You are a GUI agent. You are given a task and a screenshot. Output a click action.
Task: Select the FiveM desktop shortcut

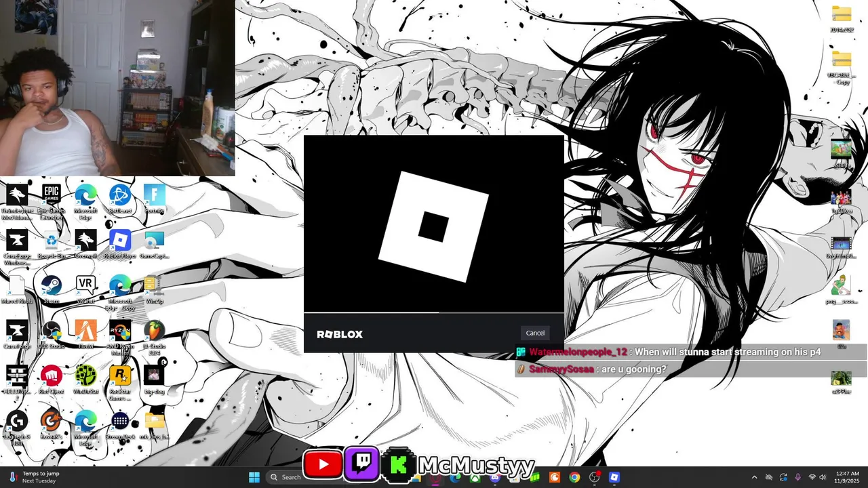tap(85, 335)
